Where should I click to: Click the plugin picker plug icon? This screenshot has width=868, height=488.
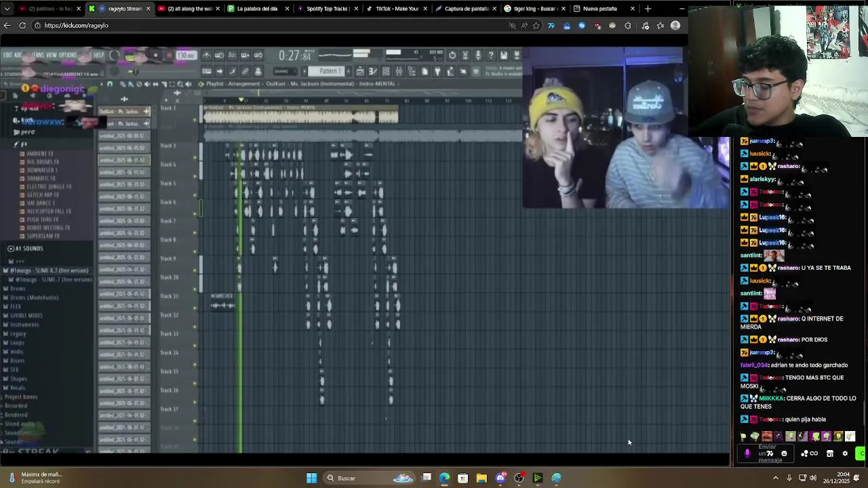click(437, 71)
